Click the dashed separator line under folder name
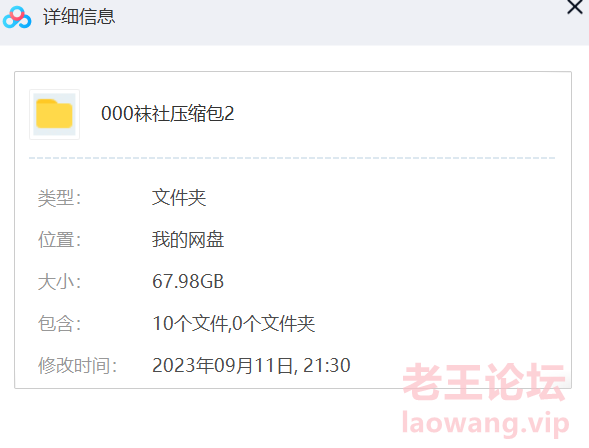 292,158
